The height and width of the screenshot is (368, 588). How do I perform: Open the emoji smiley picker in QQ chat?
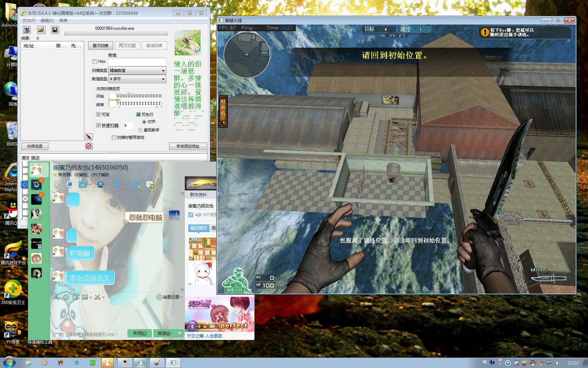click(x=66, y=297)
